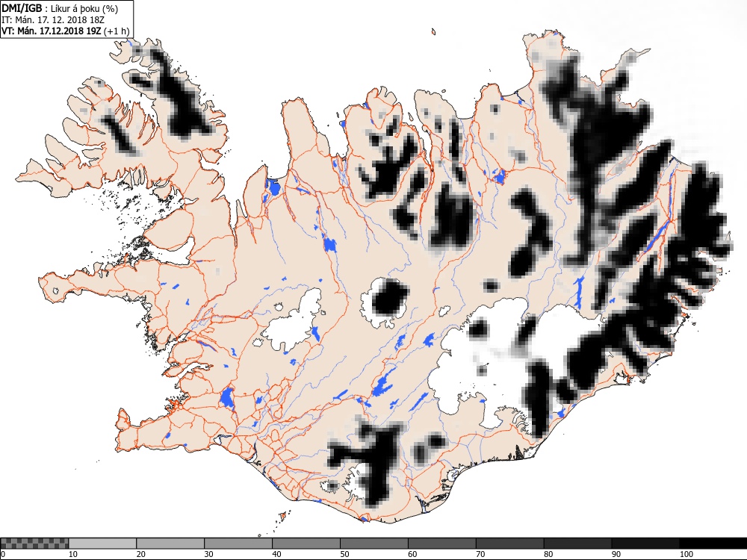
Task: Click the "70" scale label
Action: pos(480,554)
